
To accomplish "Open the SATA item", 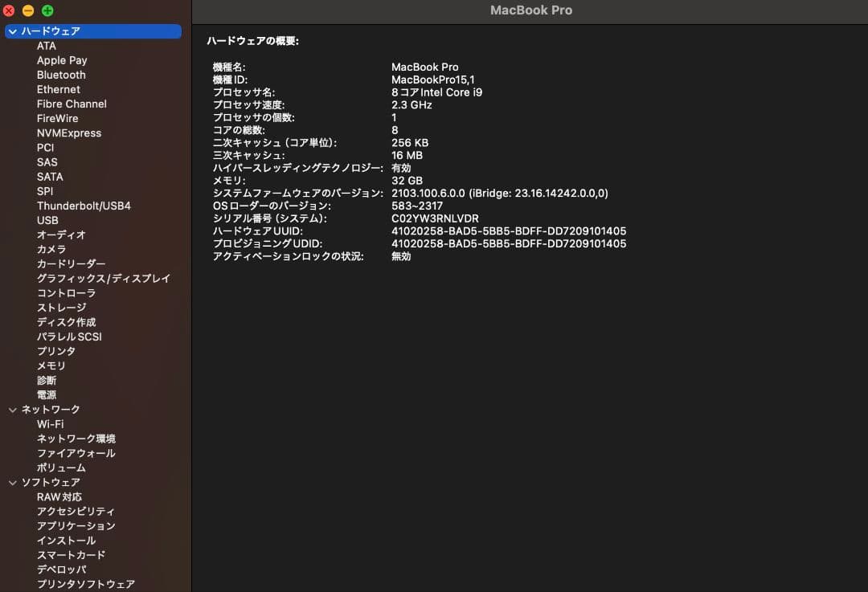I will 50,177.
